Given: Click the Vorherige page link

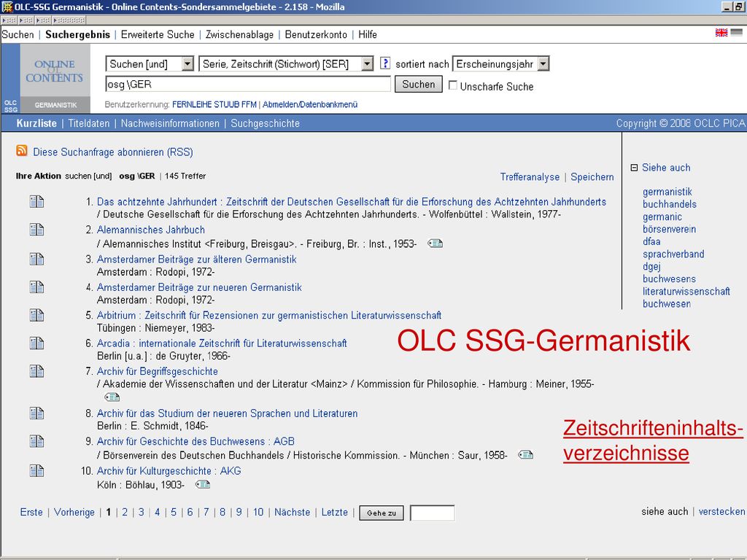Looking at the screenshot, I should pos(74,512).
